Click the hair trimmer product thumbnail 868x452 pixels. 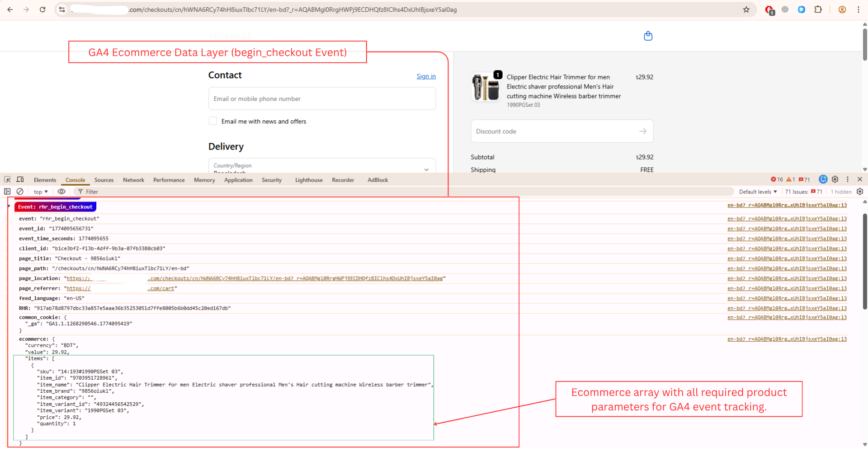pos(486,87)
